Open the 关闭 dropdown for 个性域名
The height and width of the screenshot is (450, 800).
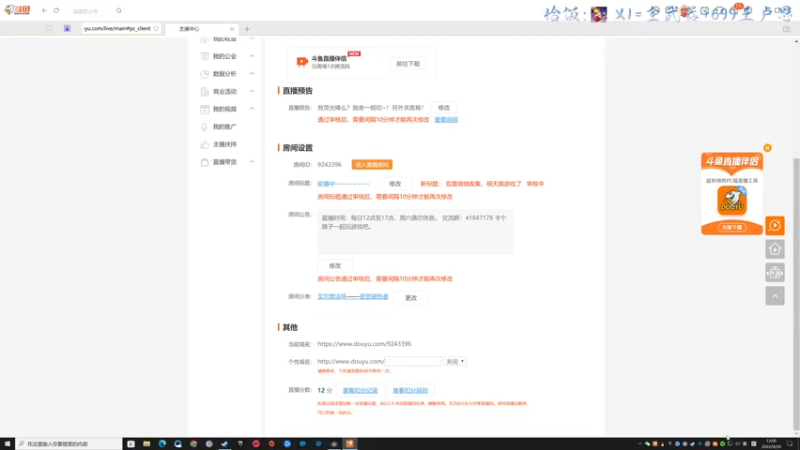tap(455, 361)
